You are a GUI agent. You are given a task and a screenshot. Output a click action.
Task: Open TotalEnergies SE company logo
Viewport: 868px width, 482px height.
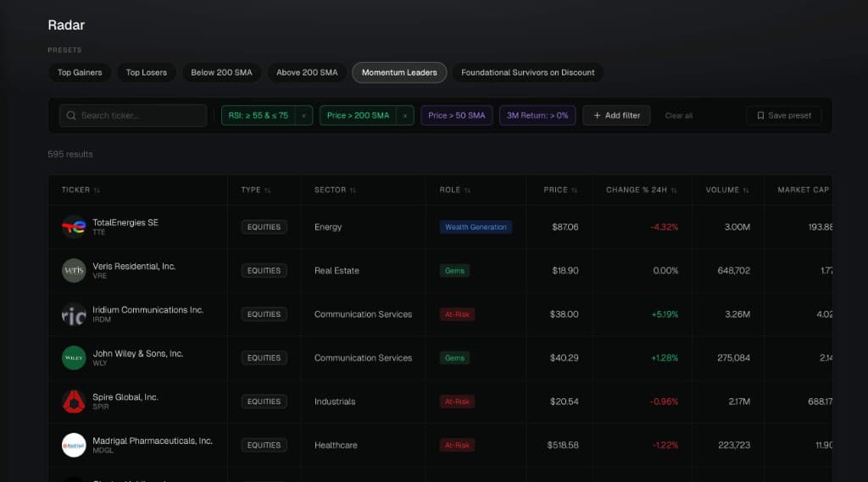click(74, 227)
